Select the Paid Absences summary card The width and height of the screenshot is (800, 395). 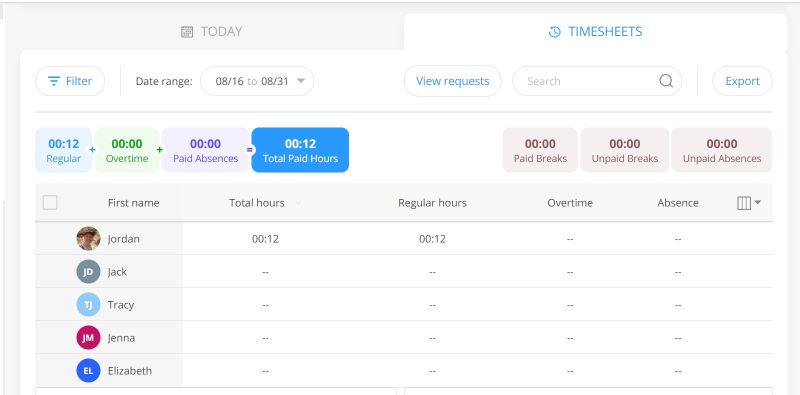coord(205,150)
